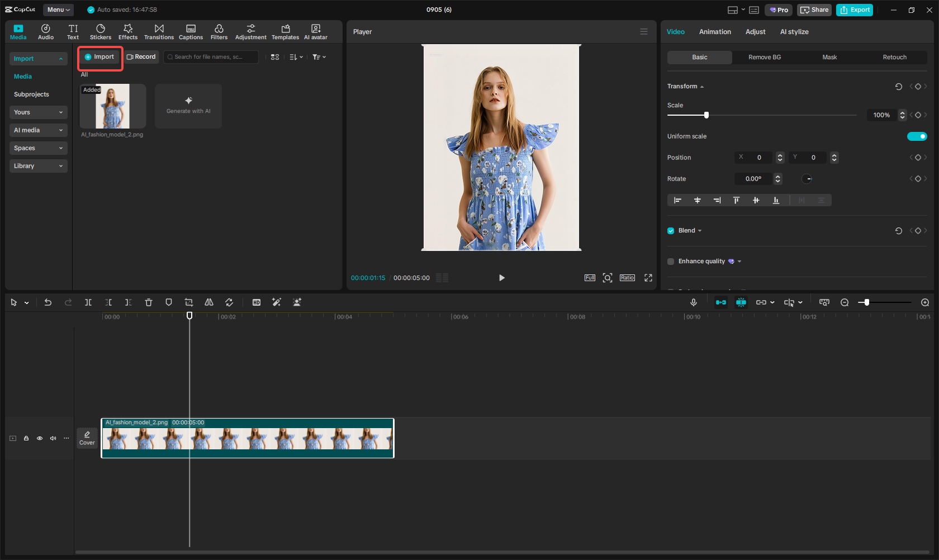The image size is (939, 560).
Task: Uncheck the Blend checkbox
Action: [671, 231]
